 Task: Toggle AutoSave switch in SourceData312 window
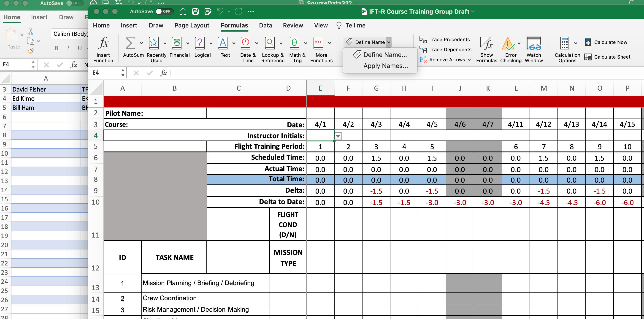(x=74, y=3)
